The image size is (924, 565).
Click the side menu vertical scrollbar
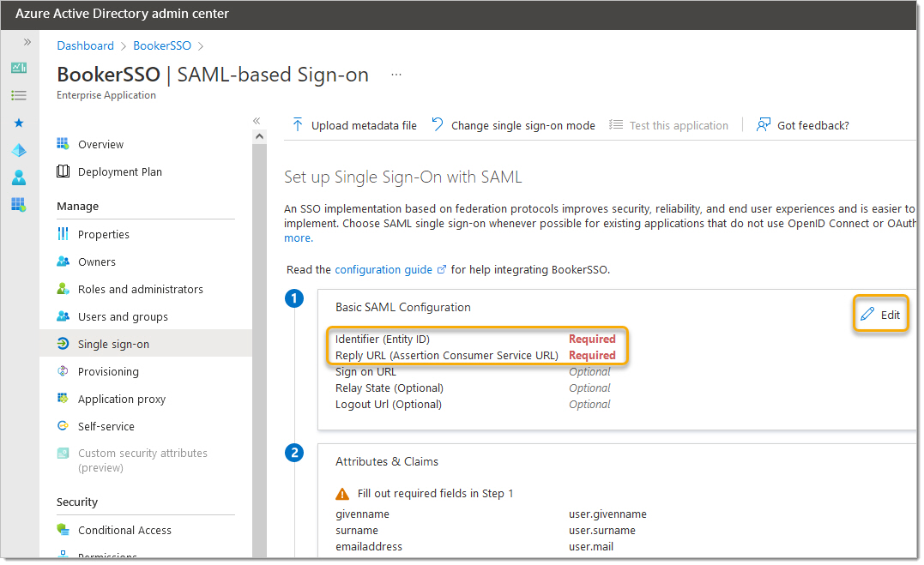(x=259, y=343)
